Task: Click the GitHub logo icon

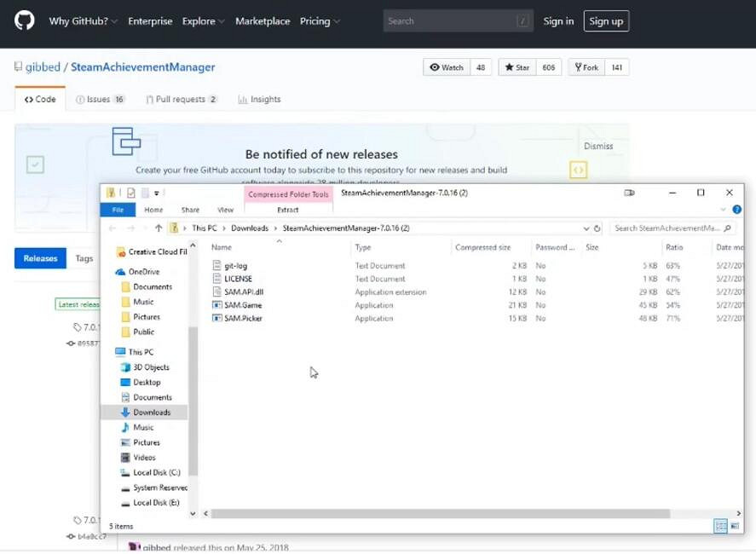Action: pos(25,20)
